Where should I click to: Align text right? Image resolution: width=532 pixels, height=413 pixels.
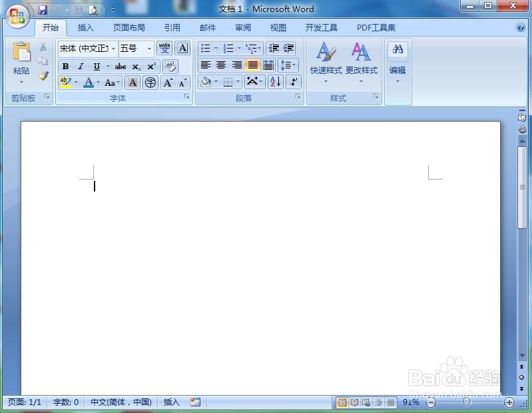click(237, 65)
